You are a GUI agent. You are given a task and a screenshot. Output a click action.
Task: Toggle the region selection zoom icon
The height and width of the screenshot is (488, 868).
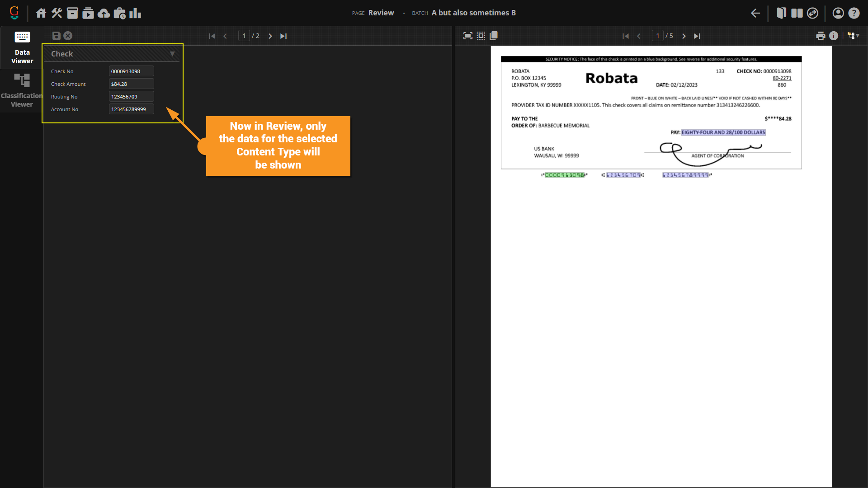pos(481,36)
